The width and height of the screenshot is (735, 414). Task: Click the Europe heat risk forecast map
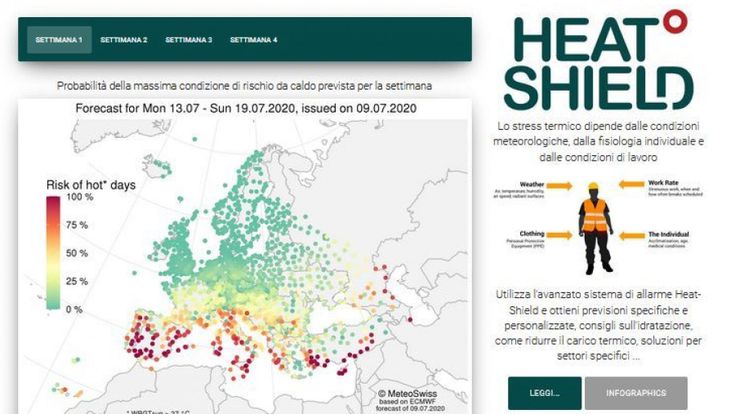click(x=245, y=266)
